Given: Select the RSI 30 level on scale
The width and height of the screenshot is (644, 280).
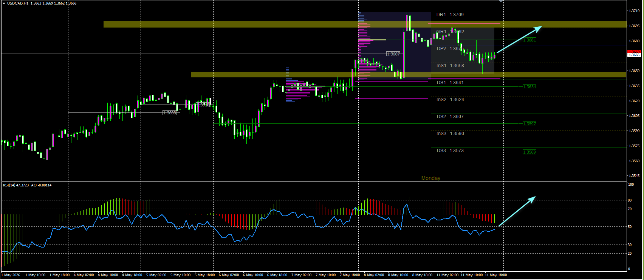Looking at the screenshot, I should coord(630,245).
